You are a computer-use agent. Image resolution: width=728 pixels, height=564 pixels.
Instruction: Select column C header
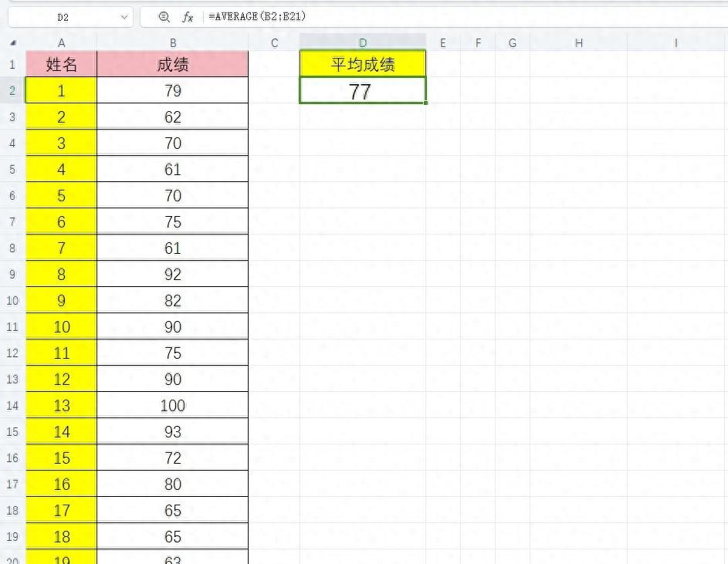coord(274,43)
